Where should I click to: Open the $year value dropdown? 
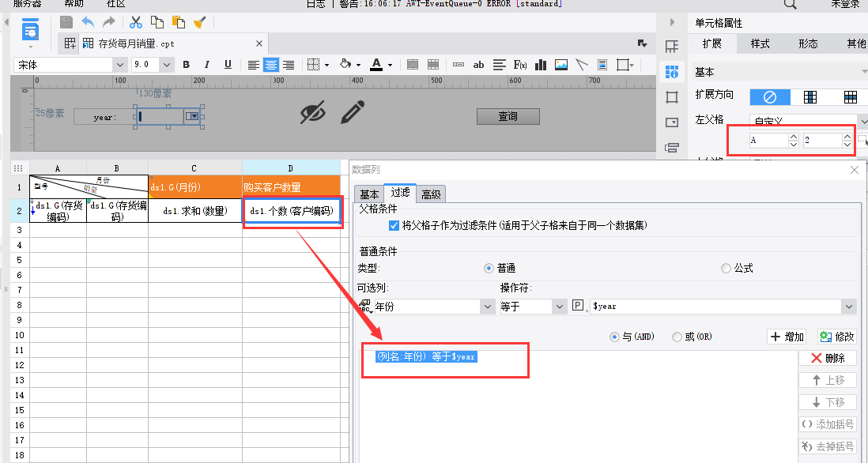point(848,307)
